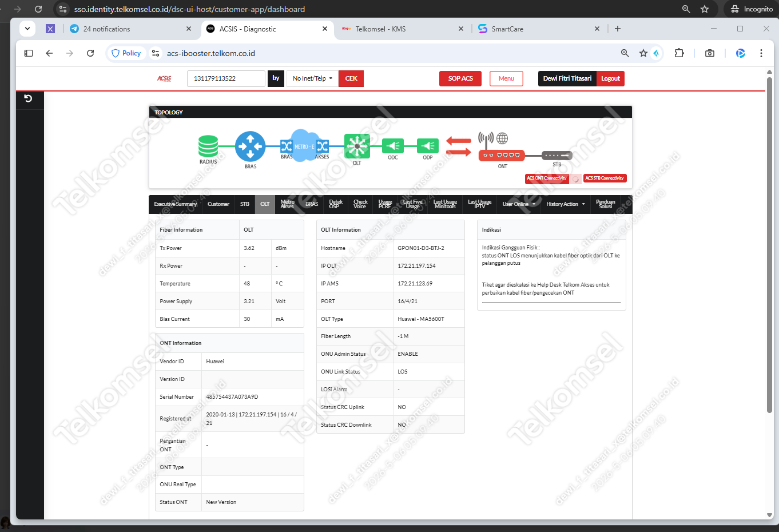Click the RADIUS server icon in topology
Screen dimensions: 779x532
click(208, 146)
